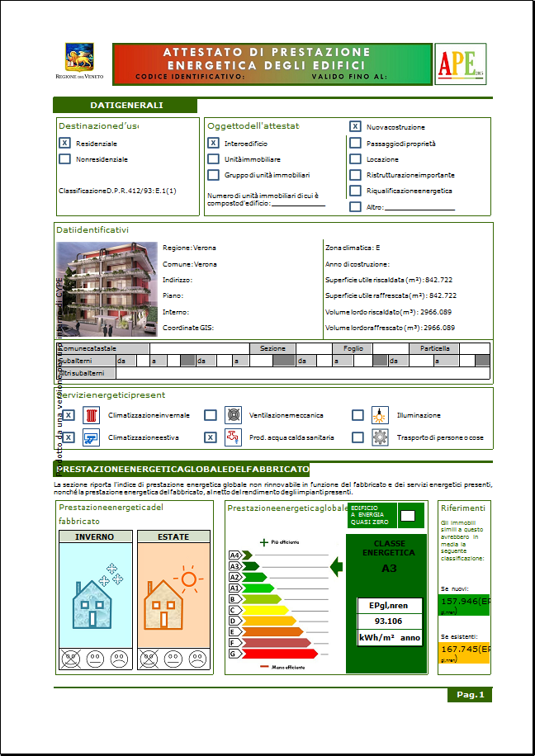The width and height of the screenshot is (535, 756).
Task: Click the sad face under INVERNO
Action: (119, 659)
